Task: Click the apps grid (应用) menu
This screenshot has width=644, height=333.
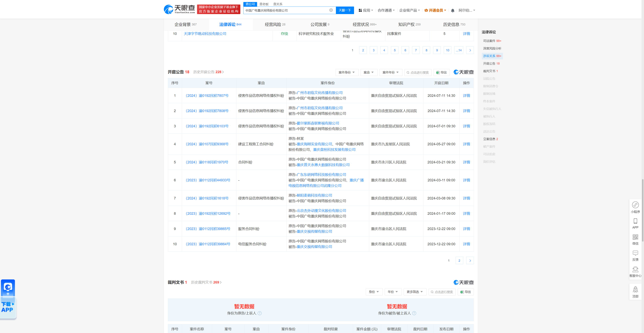Action: [366, 11]
